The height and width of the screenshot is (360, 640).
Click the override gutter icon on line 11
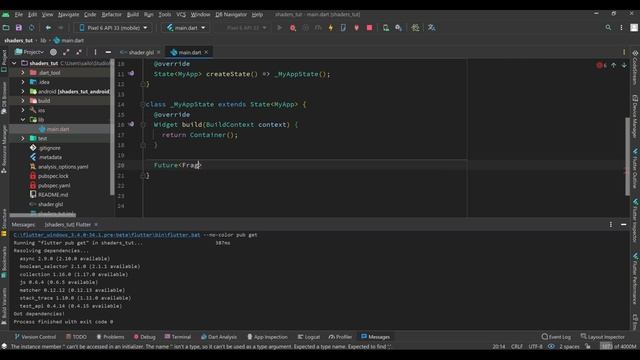pyautogui.click(x=131, y=73)
